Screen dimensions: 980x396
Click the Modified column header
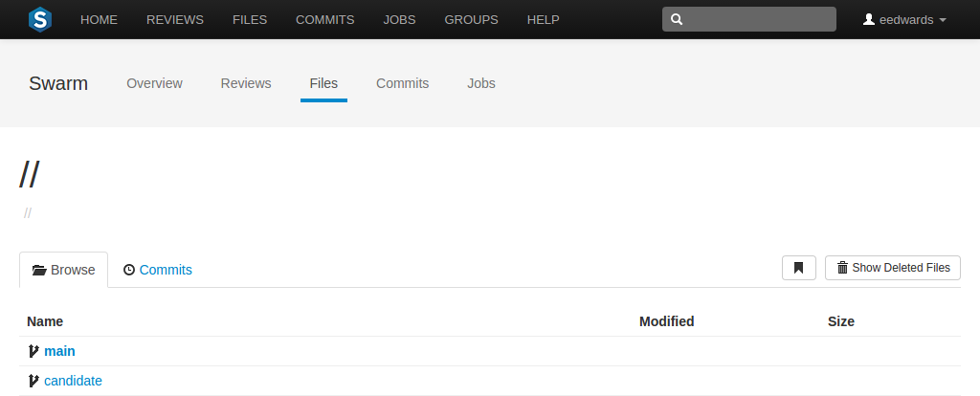coord(667,321)
